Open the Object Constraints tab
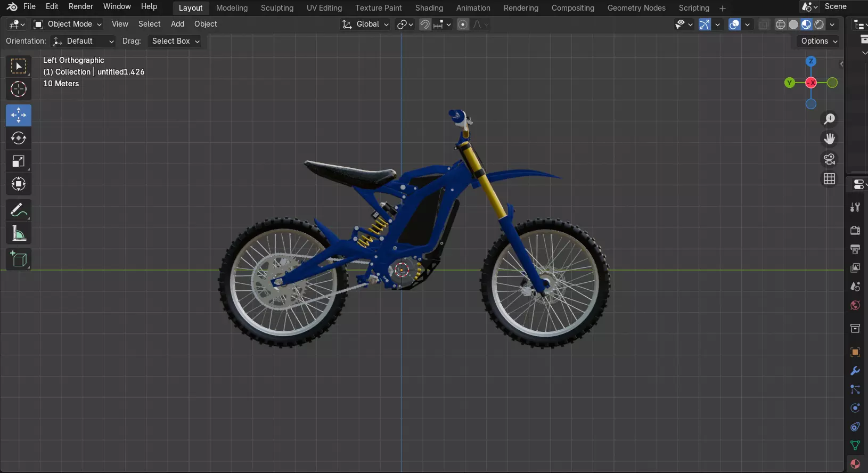Screen dimensions: 868x473 pyautogui.click(x=855, y=427)
